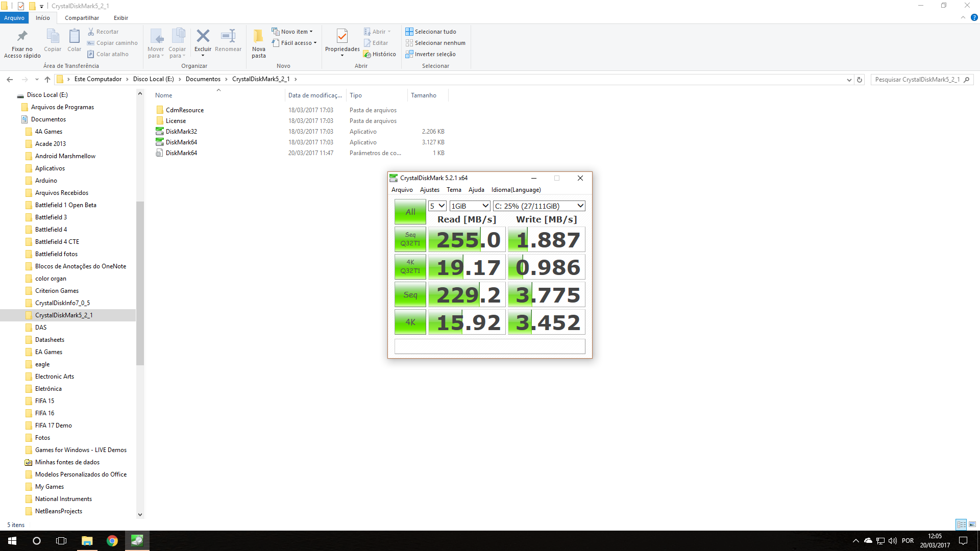The height and width of the screenshot is (551, 980).
Task: Click Colar atalho in the ribbon
Action: click(108, 54)
